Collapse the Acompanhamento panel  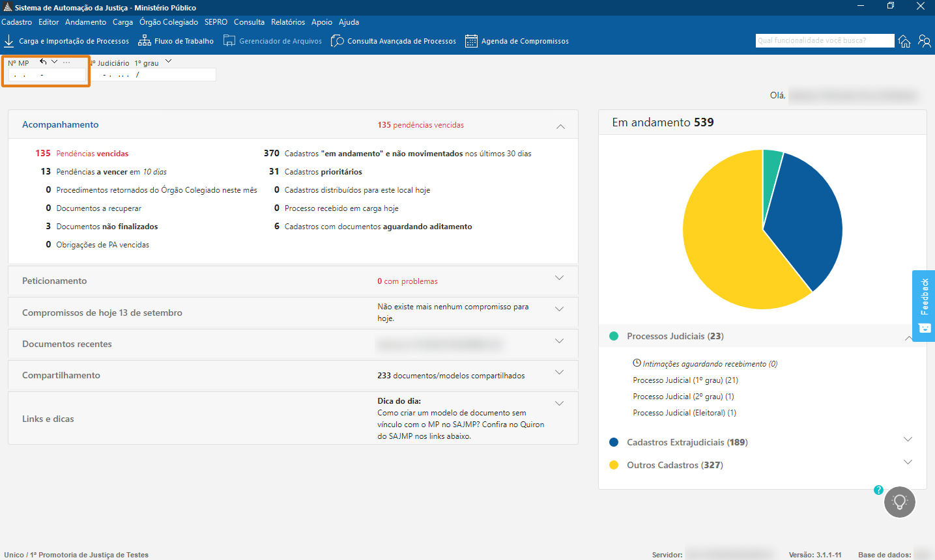(x=560, y=126)
